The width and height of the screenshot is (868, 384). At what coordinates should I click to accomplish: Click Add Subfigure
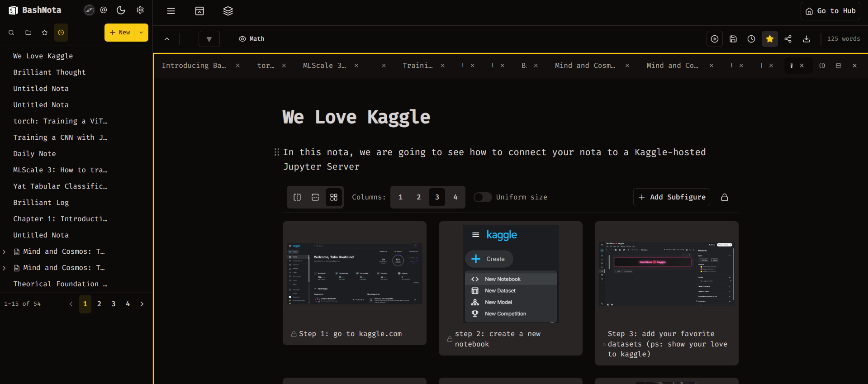tap(672, 197)
